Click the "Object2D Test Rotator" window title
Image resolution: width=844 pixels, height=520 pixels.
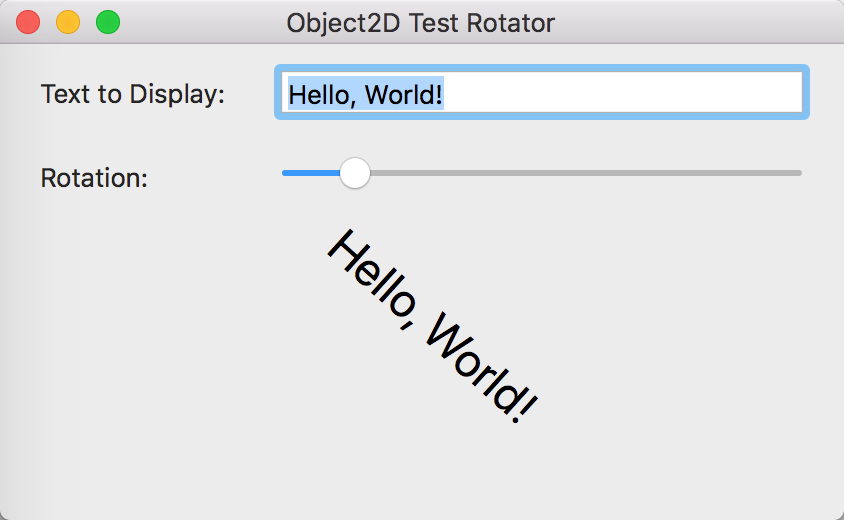pyautogui.click(x=420, y=22)
